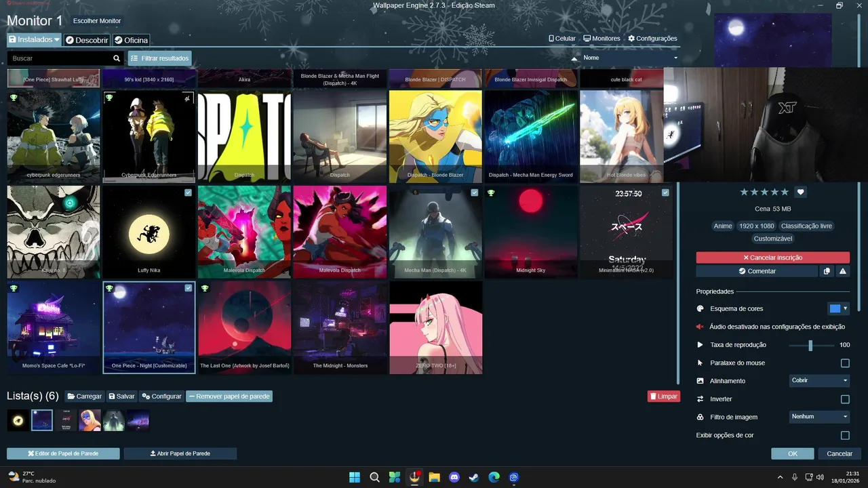The height and width of the screenshot is (488, 868).
Task: Switch to the Descobrir tab
Action: [87, 40]
